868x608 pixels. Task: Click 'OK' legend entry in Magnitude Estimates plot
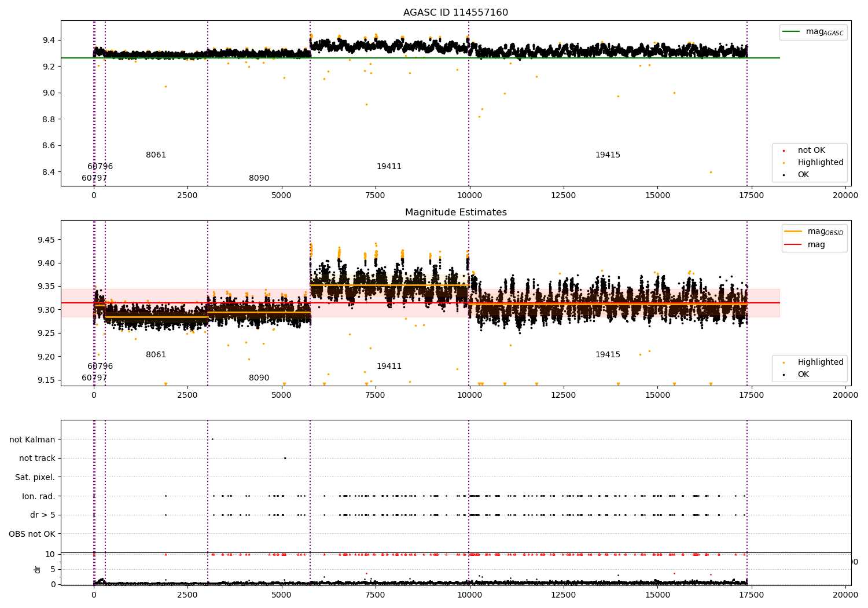(x=803, y=375)
